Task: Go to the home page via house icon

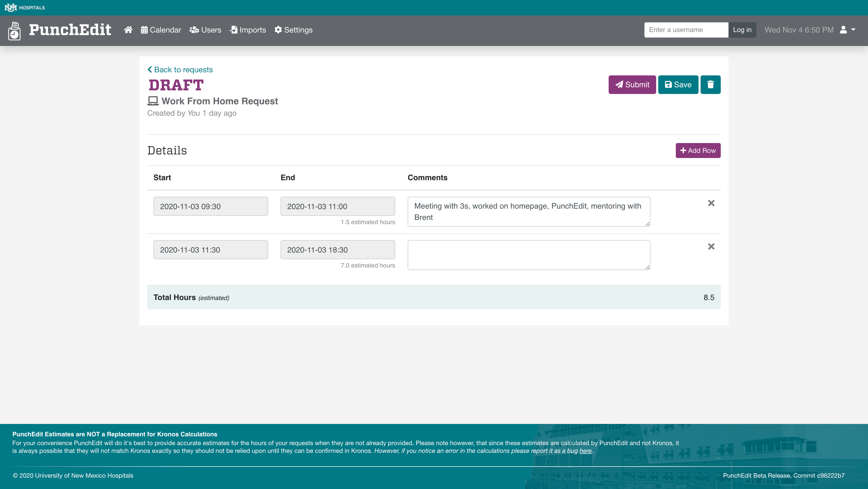Action: point(128,30)
